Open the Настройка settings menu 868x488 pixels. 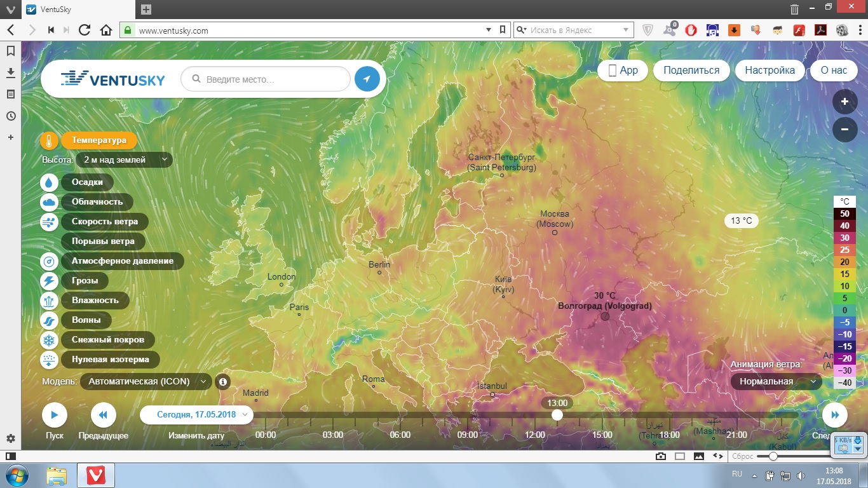click(770, 71)
